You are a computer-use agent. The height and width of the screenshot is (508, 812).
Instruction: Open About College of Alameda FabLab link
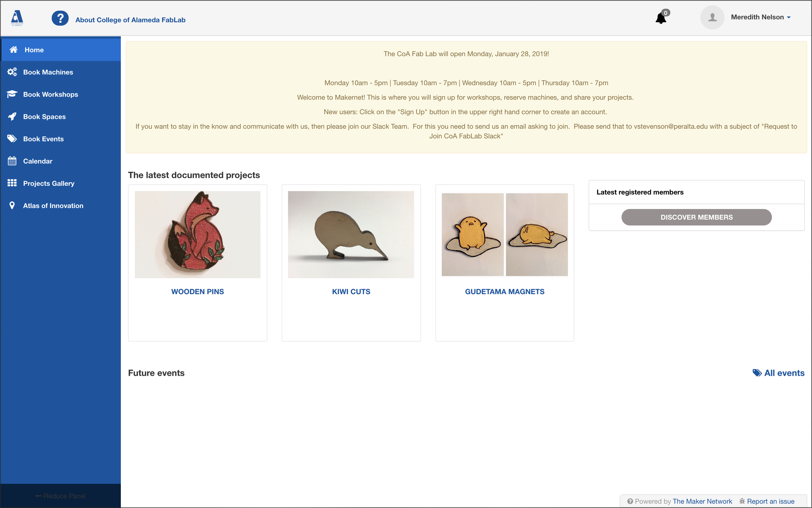click(x=130, y=20)
